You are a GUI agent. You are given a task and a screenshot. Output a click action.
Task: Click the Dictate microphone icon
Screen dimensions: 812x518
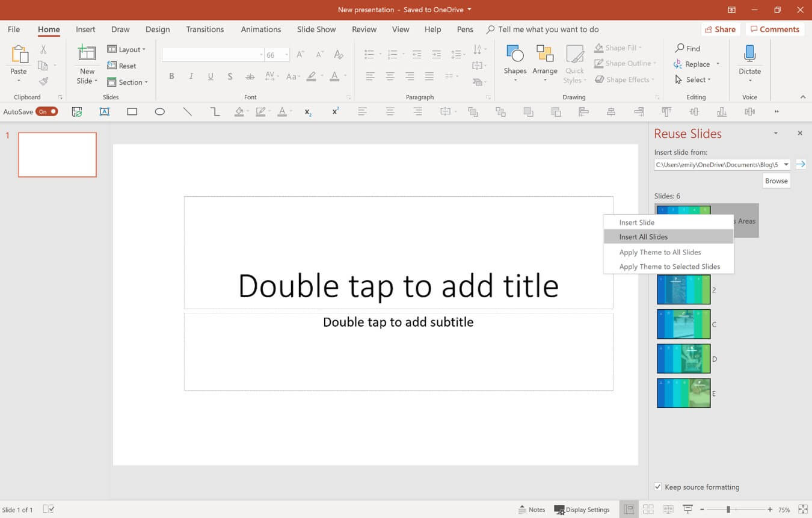749,54
